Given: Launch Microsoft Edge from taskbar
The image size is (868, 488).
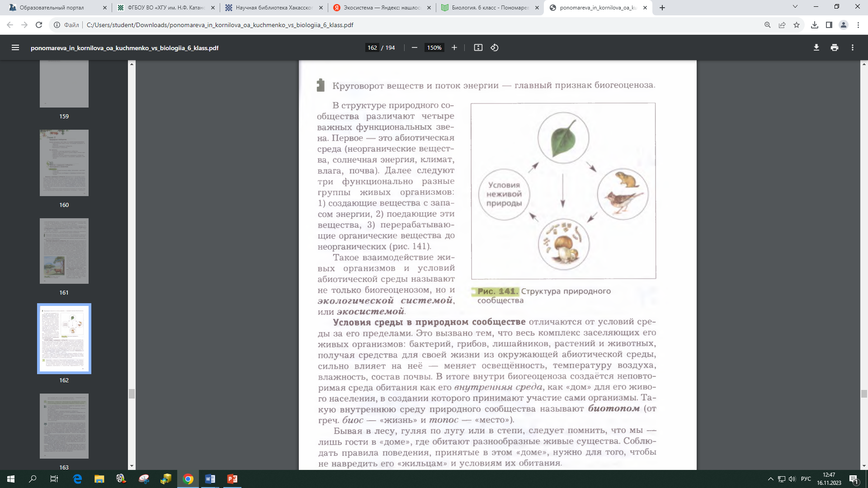Looking at the screenshot, I should [77, 479].
